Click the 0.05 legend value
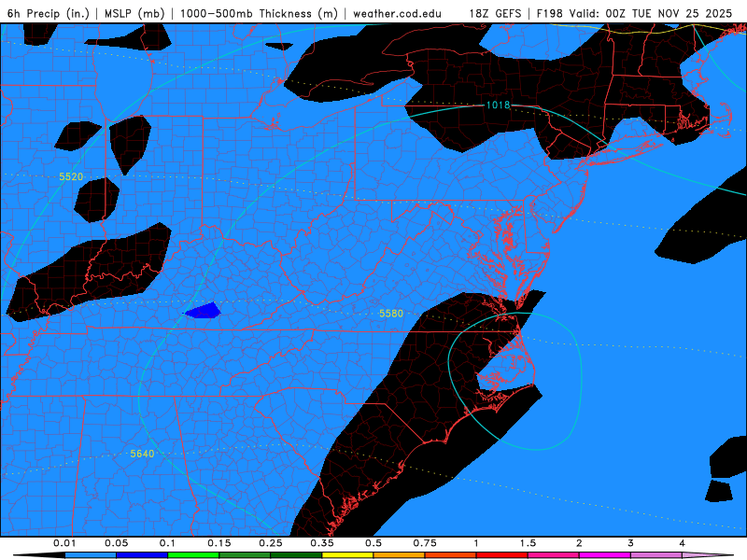The height and width of the screenshot is (560, 747). tap(116, 543)
